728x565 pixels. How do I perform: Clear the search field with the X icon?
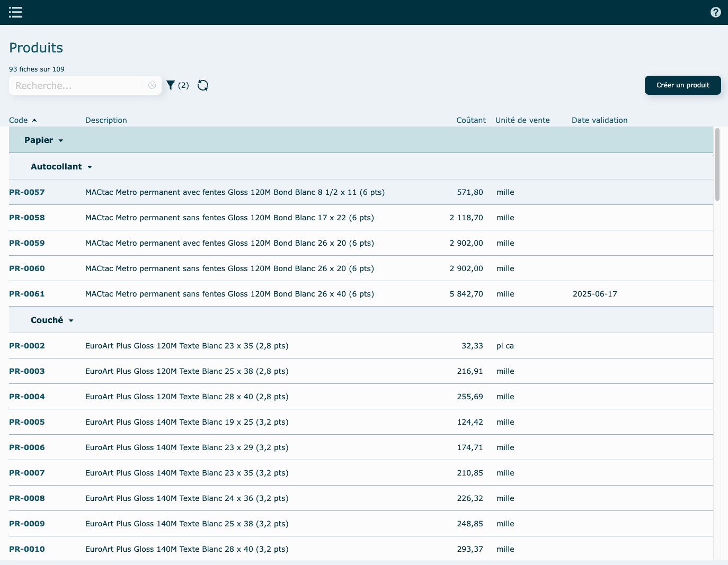(x=152, y=85)
